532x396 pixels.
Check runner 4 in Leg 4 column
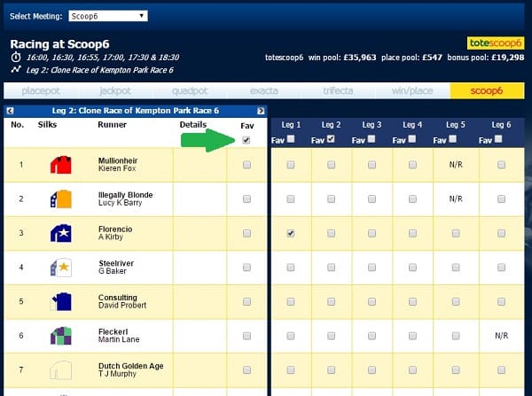(x=412, y=268)
